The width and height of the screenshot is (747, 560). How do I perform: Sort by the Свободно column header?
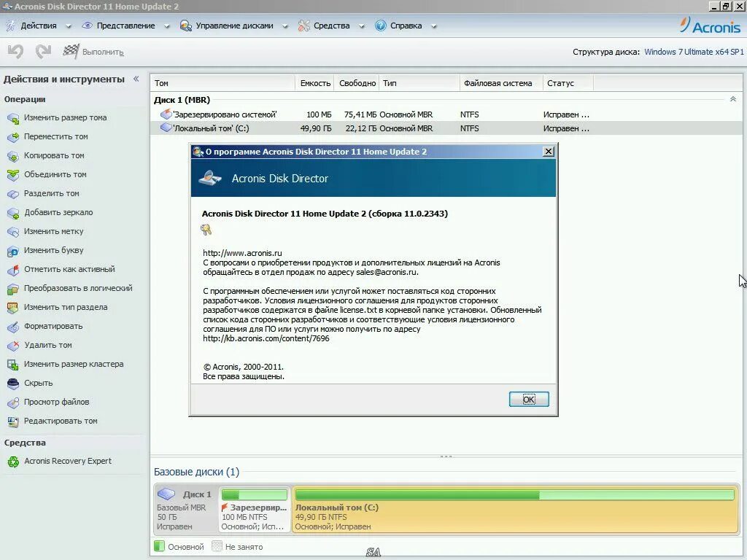pyautogui.click(x=357, y=83)
